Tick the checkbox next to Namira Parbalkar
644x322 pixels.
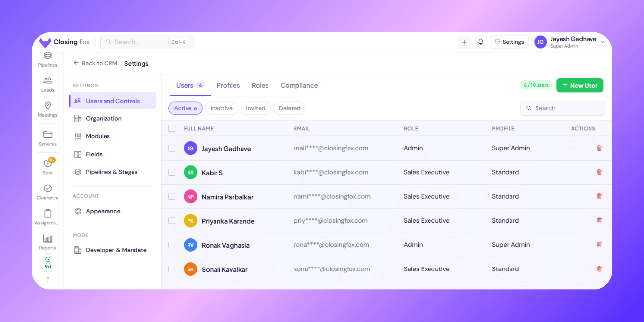coord(172,196)
